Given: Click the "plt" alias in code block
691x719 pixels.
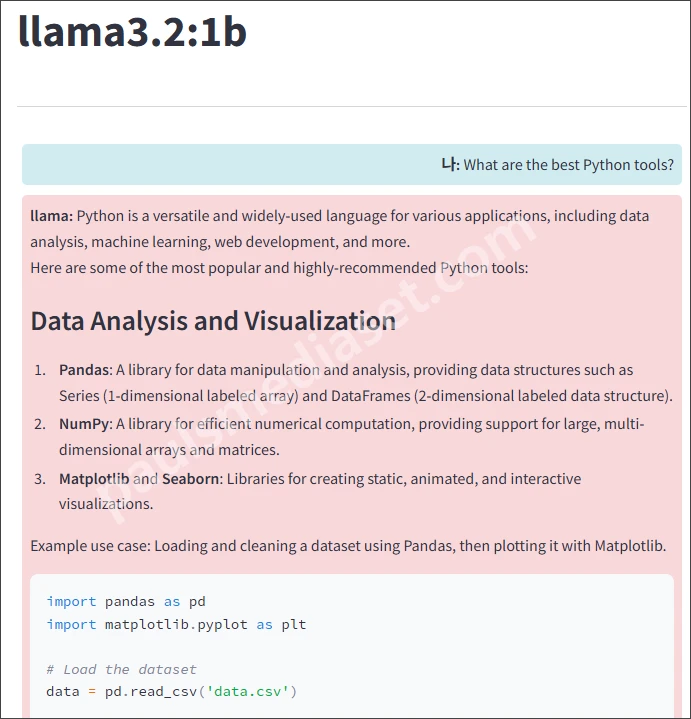Looking at the screenshot, I should [x=294, y=625].
